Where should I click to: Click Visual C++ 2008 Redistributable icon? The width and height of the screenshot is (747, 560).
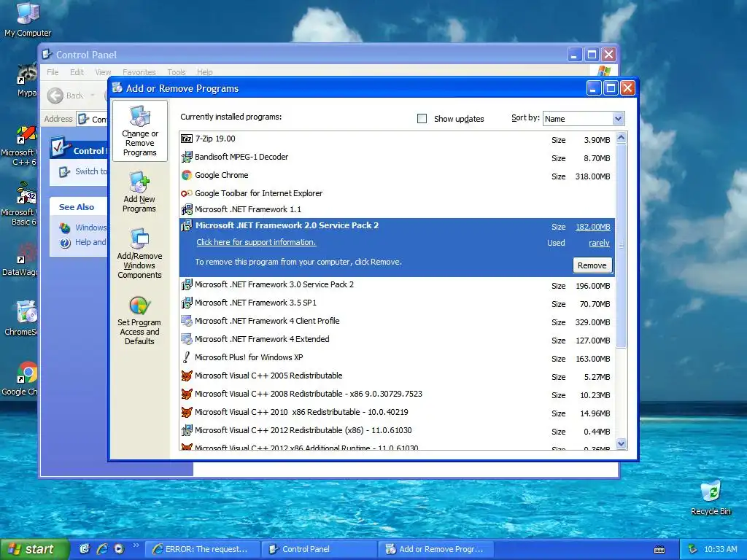[187, 394]
